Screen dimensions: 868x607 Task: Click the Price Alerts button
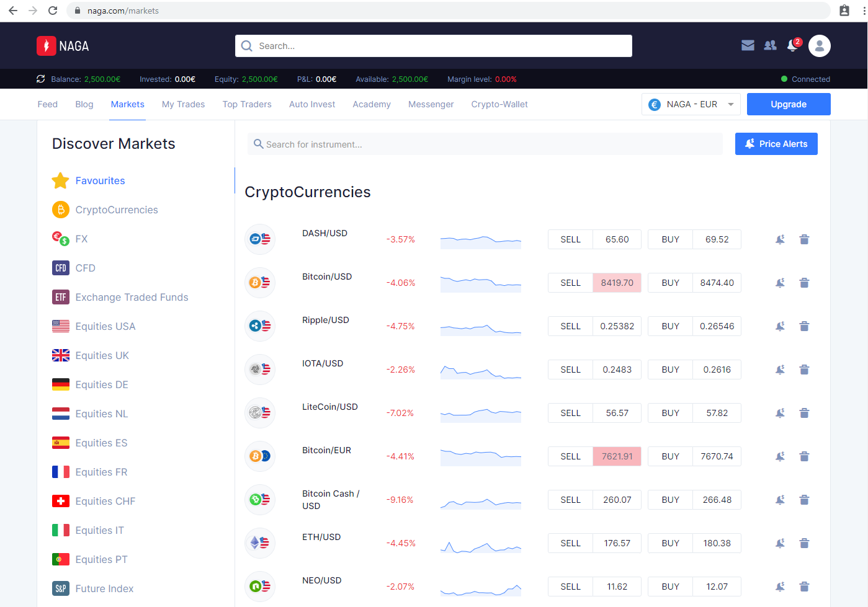[x=776, y=144]
